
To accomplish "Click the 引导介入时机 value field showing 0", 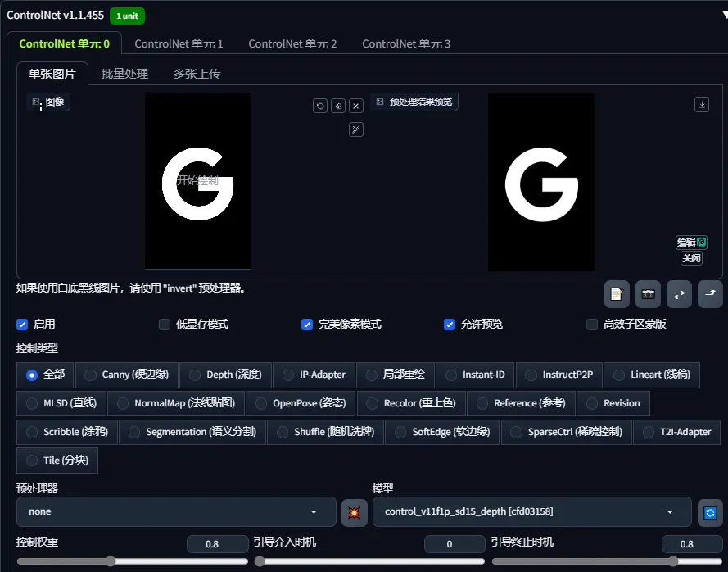I will (454, 543).
